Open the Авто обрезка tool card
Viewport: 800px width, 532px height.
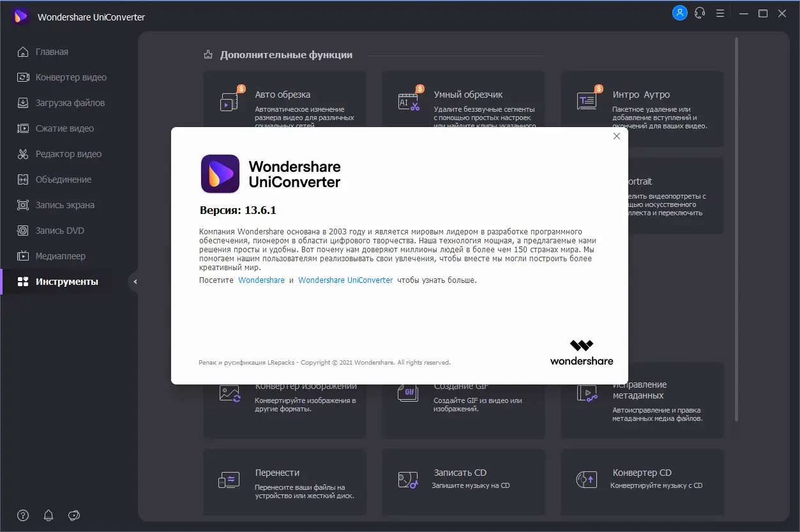[285, 100]
